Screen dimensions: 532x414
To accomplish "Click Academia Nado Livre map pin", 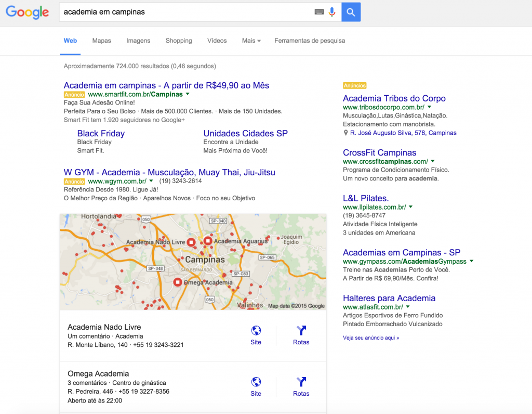I will click(191, 242).
